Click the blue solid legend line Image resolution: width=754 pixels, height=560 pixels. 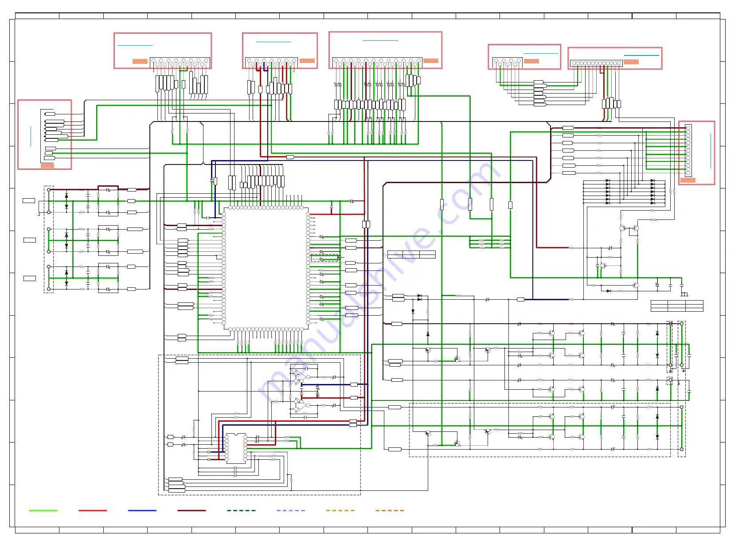[x=142, y=510]
